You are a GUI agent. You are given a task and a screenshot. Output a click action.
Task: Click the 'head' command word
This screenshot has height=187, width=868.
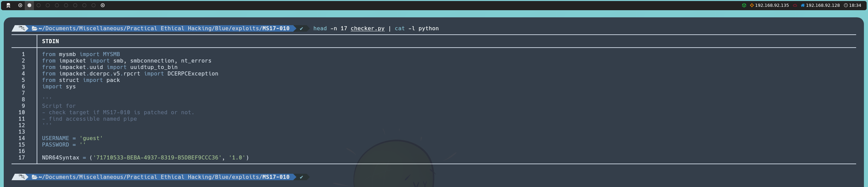tap(320, 29)
